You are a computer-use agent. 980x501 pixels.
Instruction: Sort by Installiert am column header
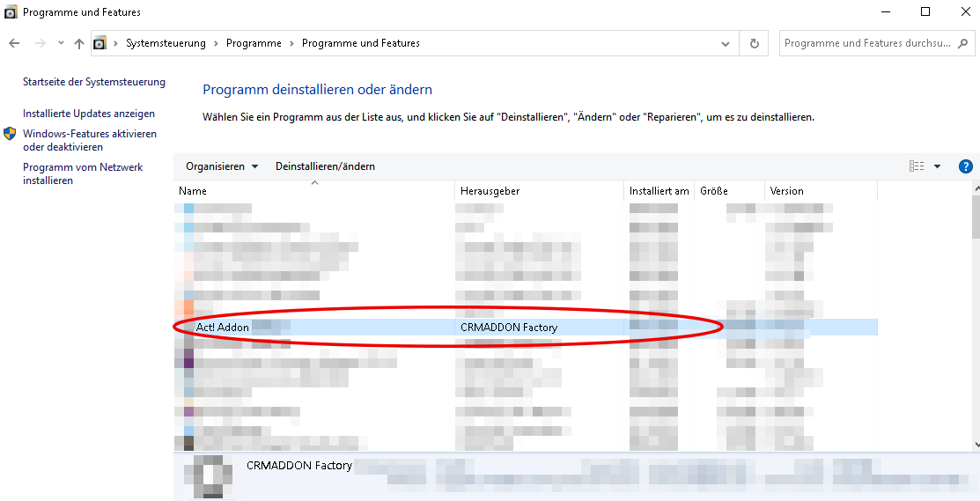click(x=659, y=191)
